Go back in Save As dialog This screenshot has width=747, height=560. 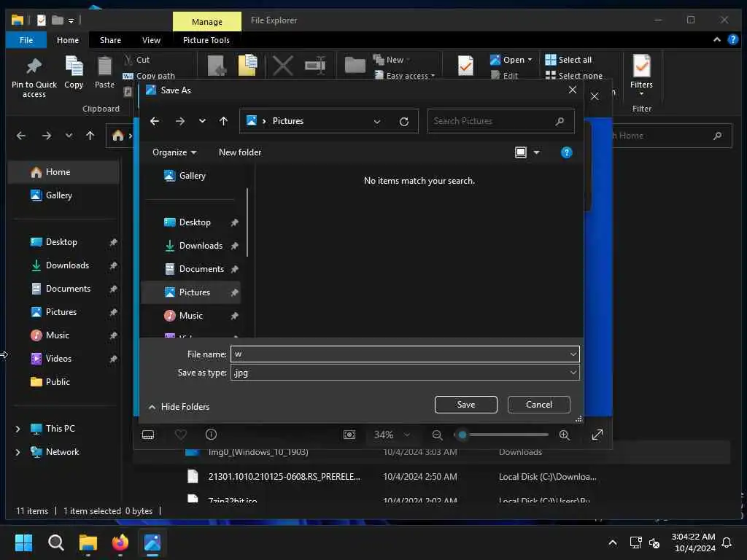click(x=155, y=121)
